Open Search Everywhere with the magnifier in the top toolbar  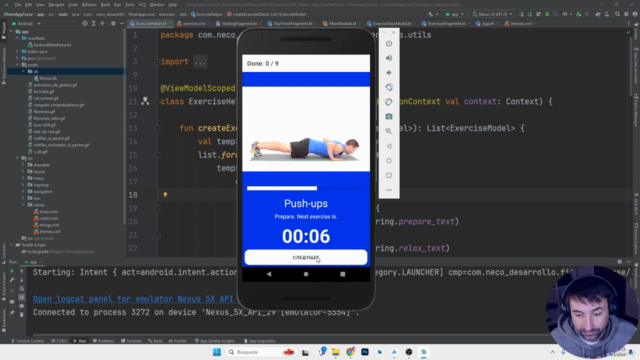click(x=618, y=14)
